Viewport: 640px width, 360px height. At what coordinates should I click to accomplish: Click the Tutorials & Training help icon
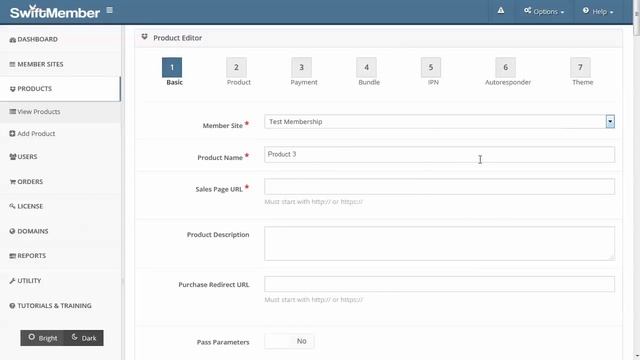click(x=12, y=306)
